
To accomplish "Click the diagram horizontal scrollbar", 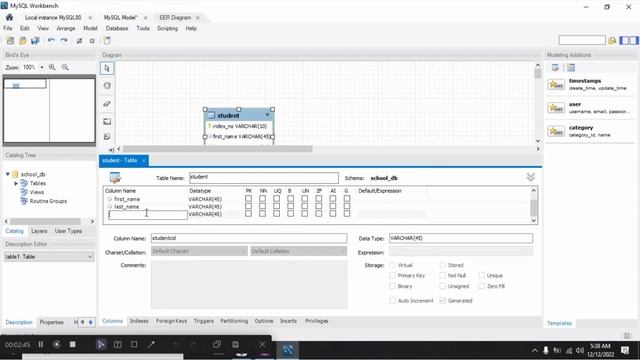I will point(218,149).
